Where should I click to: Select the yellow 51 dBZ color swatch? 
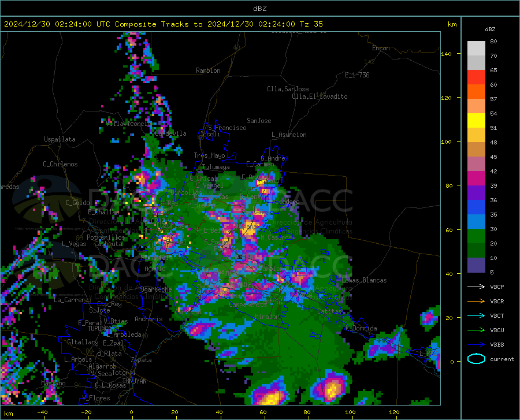[x=476, y=121]
